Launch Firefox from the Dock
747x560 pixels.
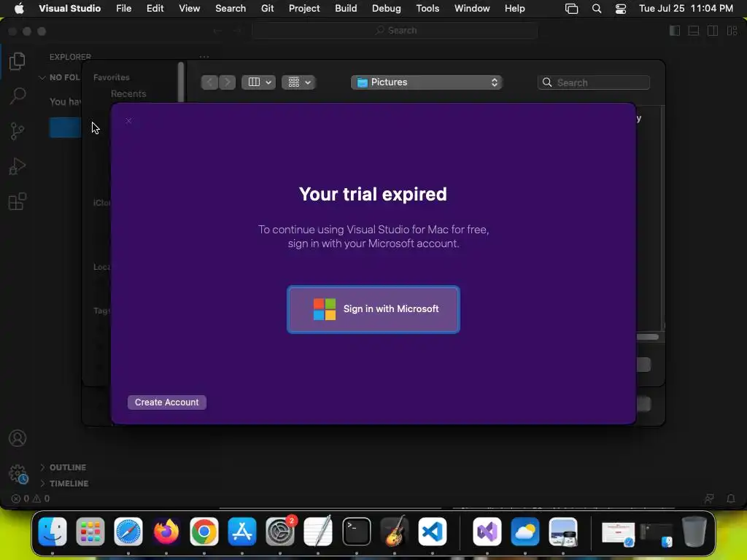pyautogui.click(x=166, y=532)
